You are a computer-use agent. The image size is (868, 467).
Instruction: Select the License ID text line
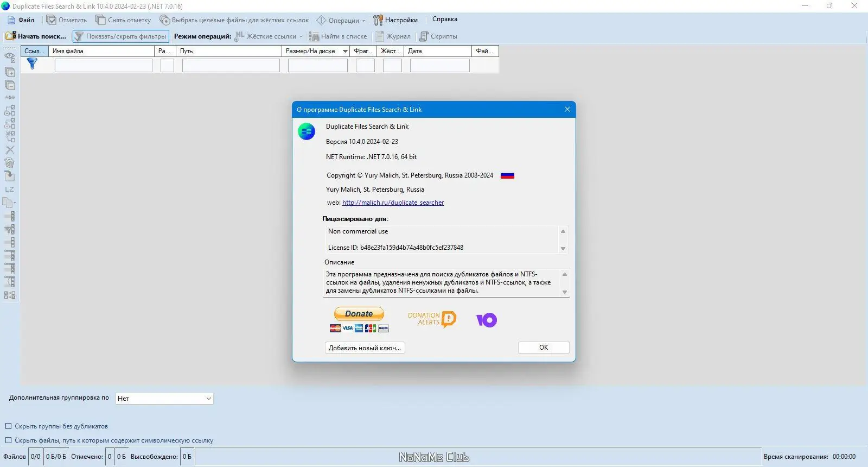[x=395, y=248]
